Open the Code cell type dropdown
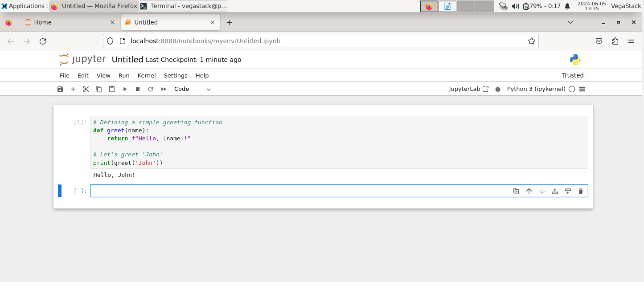Screen dimensions: 644x282 coord(192,89)
